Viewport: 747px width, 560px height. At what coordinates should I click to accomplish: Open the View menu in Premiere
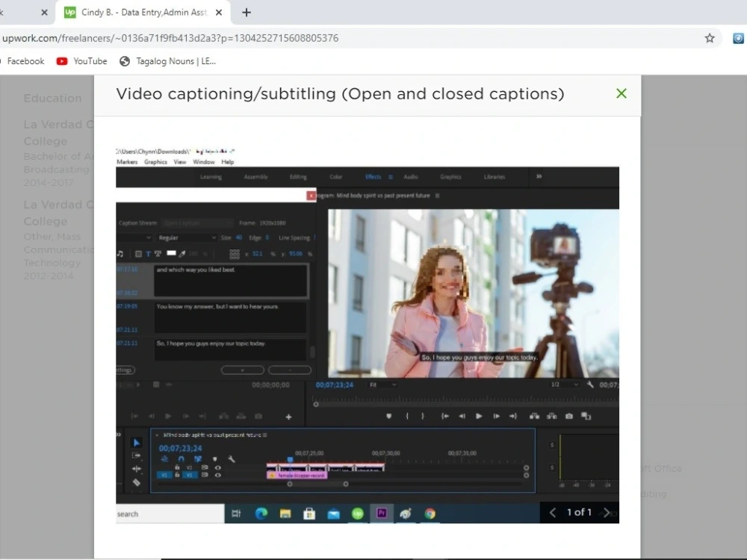[x=179, y=162]
